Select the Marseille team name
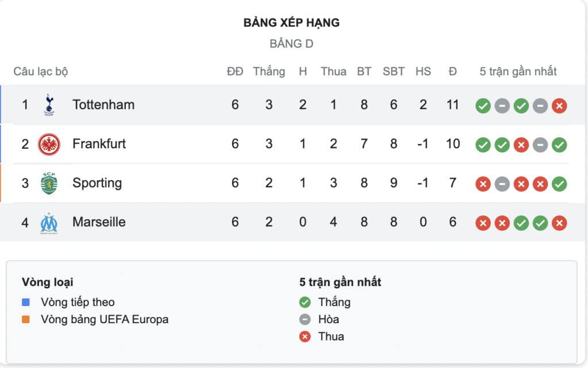This screenshot has height=368, width=588. click(x=99, y=222)
